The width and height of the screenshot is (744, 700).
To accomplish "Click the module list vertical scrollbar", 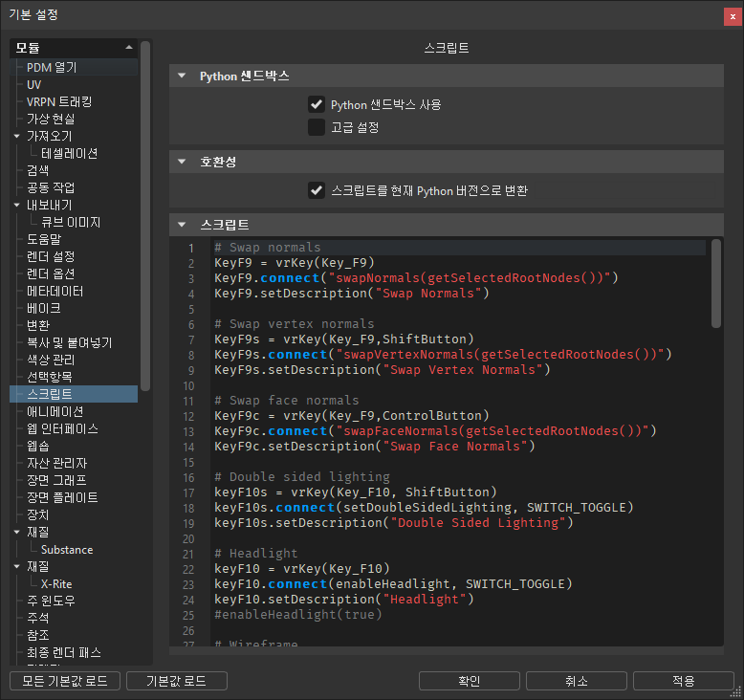I will [145, 216].
